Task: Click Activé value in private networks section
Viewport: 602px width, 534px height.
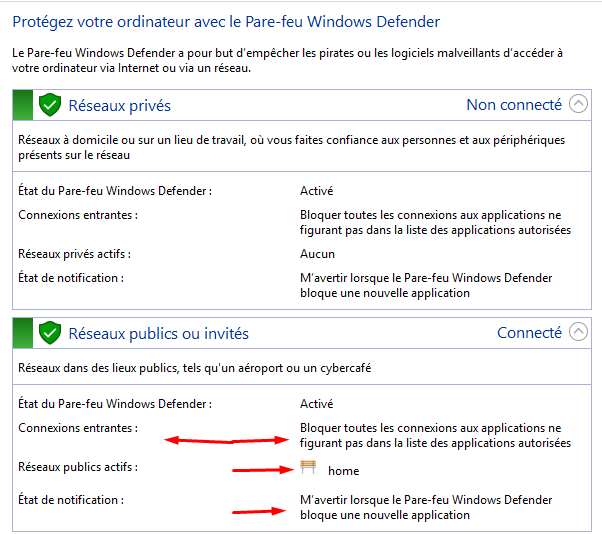Action: click(x=316, y=191)
